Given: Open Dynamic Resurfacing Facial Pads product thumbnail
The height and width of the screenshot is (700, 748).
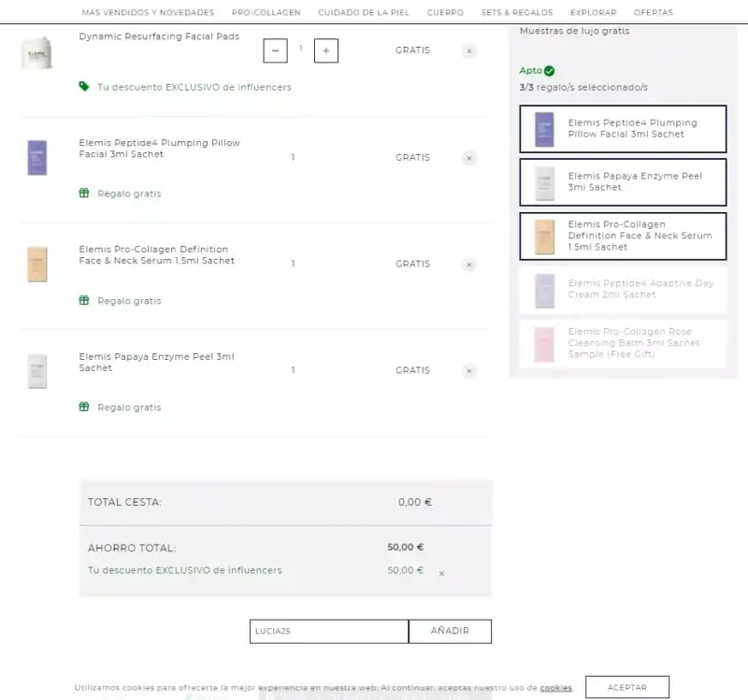Looking at the screenshot, I should tap(37, 52).
